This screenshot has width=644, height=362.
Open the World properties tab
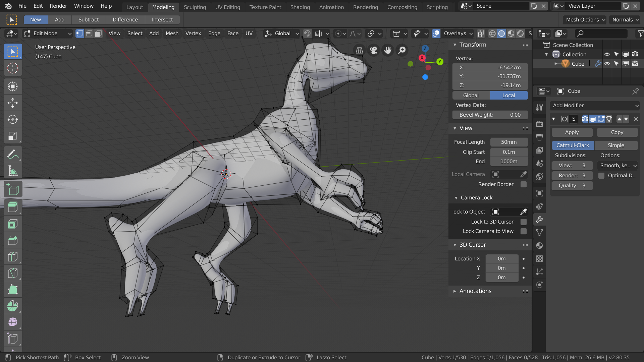539,177
